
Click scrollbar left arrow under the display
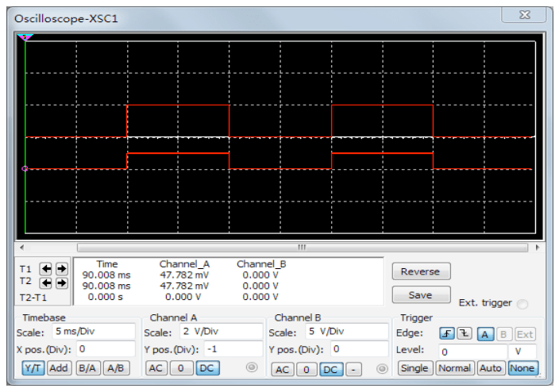21,248
